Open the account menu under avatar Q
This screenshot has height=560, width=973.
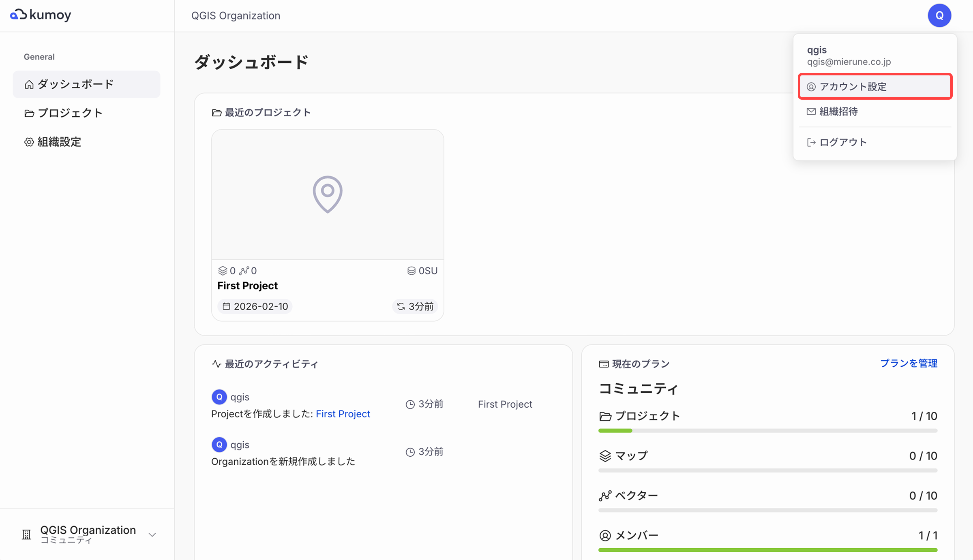939,15
